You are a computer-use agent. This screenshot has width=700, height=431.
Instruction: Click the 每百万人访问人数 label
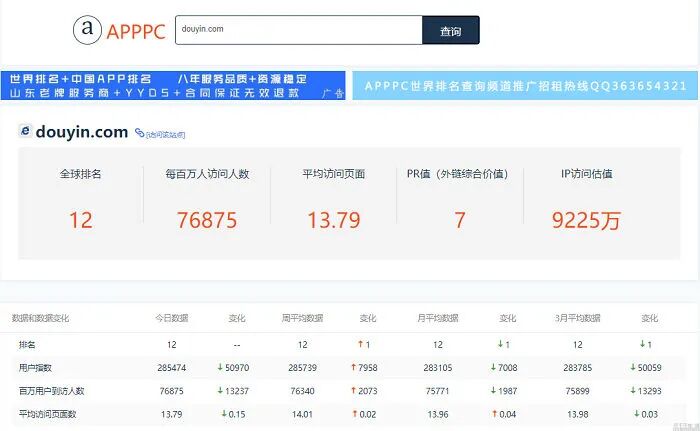pyautogui.click(x=207, y=174)
